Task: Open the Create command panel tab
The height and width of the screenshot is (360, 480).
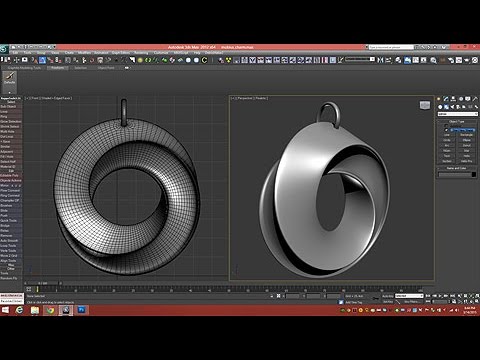Action: pos(439,99)
